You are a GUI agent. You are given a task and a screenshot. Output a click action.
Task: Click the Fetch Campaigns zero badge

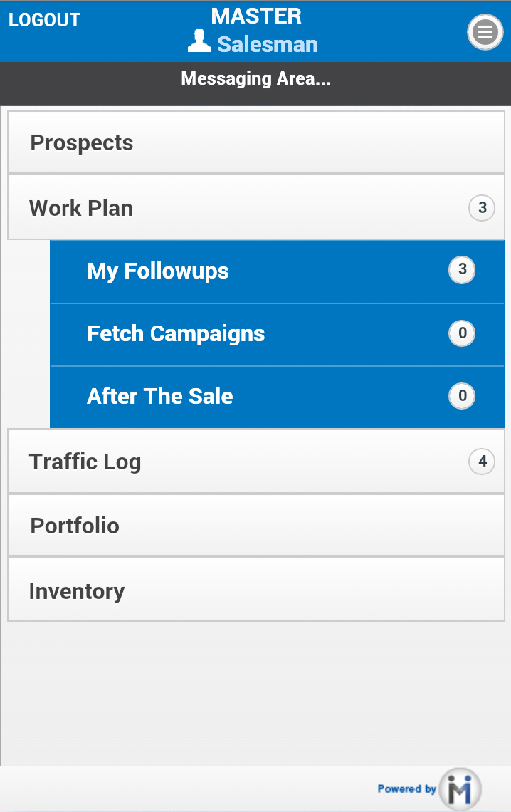(x=462, y=333)
